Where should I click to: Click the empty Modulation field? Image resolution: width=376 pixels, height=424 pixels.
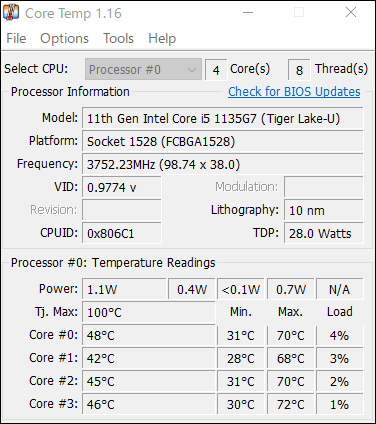coord(324,187)
